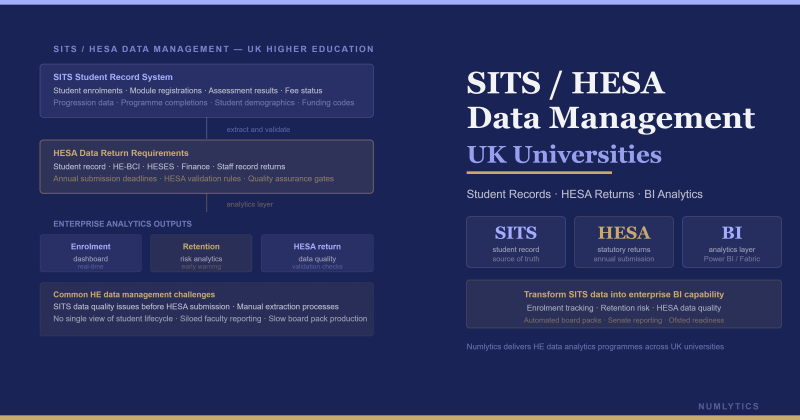Click the SITS student record card

[516, 242]
